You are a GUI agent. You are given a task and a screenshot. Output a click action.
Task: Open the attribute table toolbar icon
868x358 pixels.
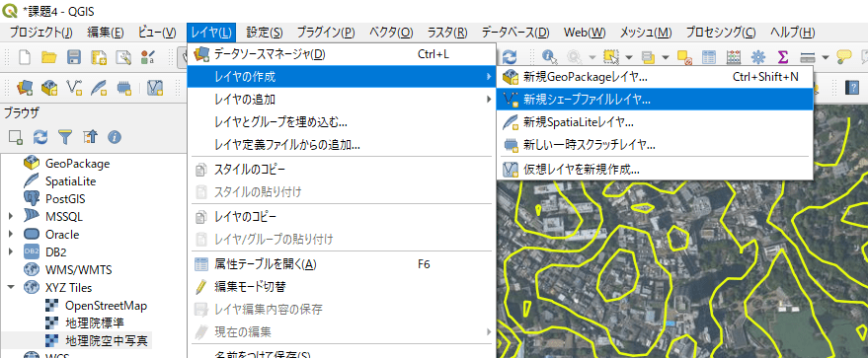pos(709,57)
